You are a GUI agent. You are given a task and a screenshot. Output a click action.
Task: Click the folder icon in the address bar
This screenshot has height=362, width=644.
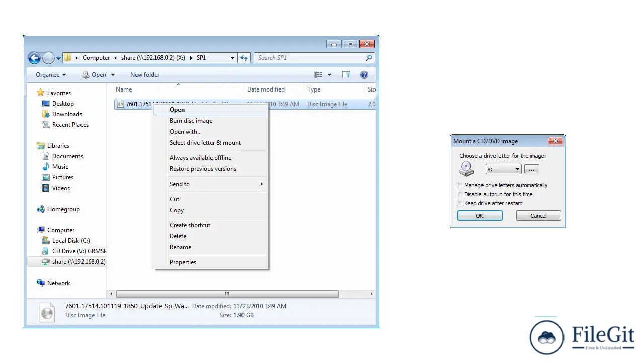point(67,58)
